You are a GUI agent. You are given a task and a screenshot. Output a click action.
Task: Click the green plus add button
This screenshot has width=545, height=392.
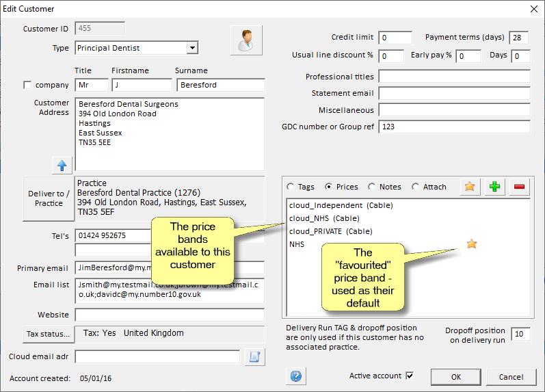[494, 187]
